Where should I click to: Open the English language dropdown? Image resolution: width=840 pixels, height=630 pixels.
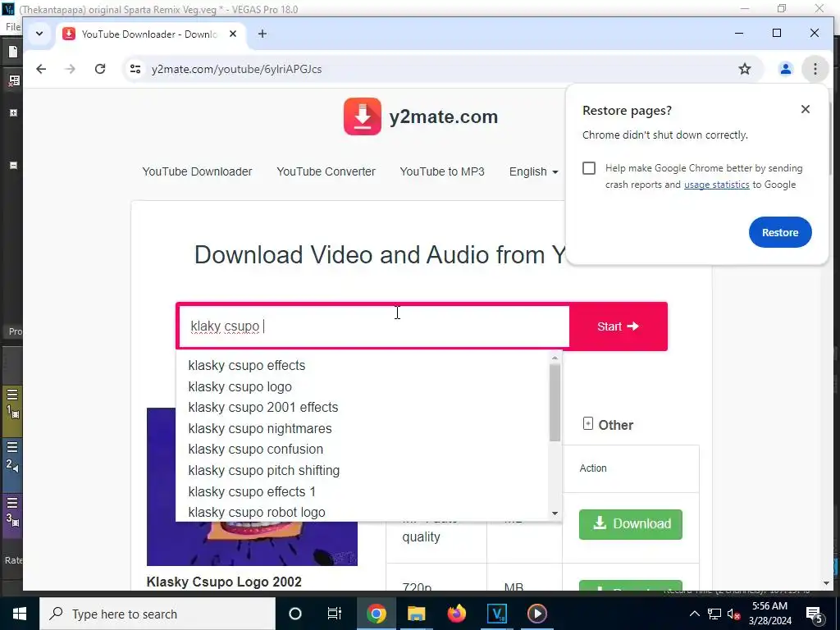click(x=533, y=171)
